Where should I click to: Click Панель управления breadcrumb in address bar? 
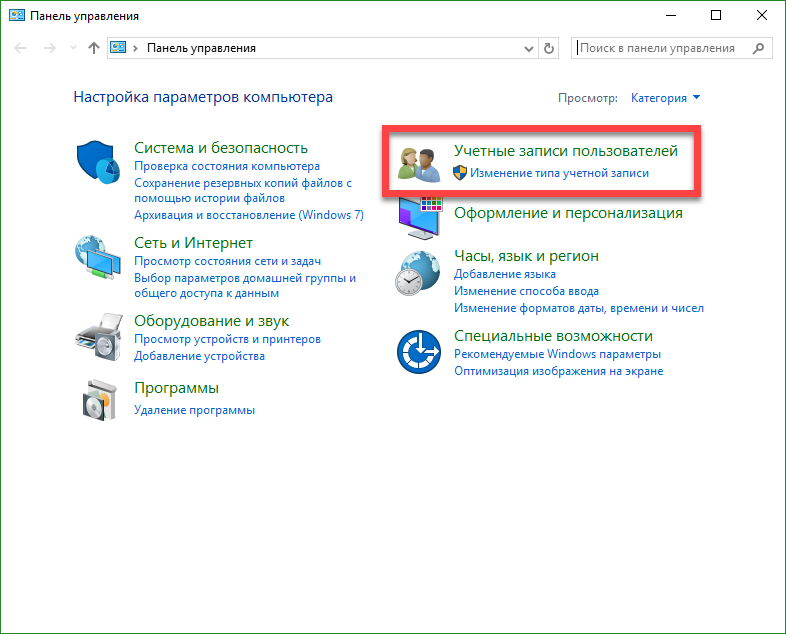point(201,48)
